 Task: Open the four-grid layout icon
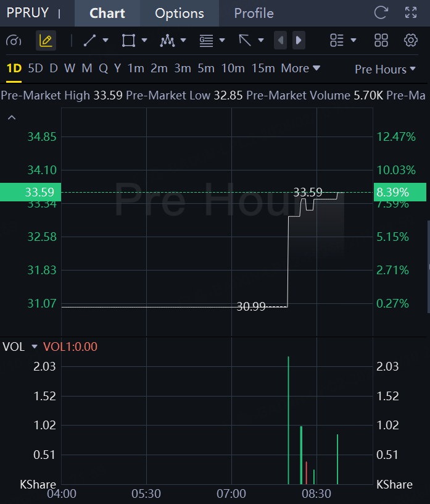click(x=381, y=41)
